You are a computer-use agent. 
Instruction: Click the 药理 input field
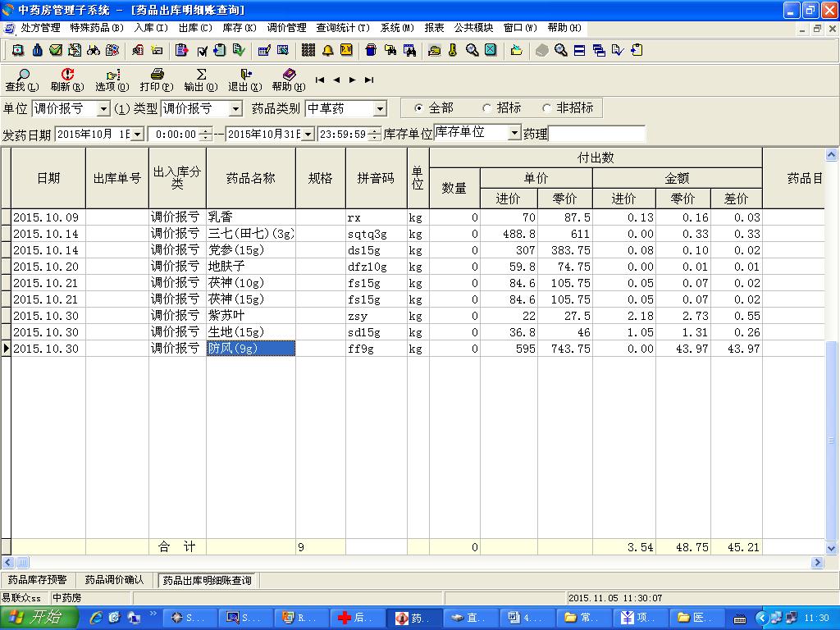point(596,134)
